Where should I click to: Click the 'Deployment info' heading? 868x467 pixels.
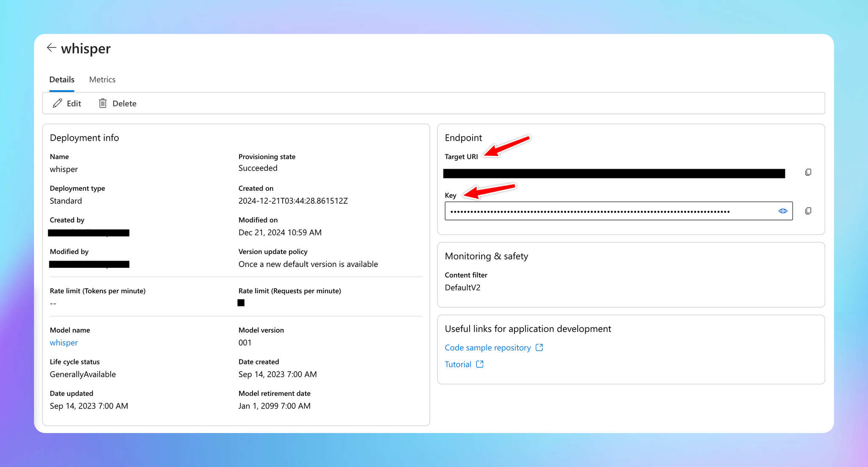[84, 138]
